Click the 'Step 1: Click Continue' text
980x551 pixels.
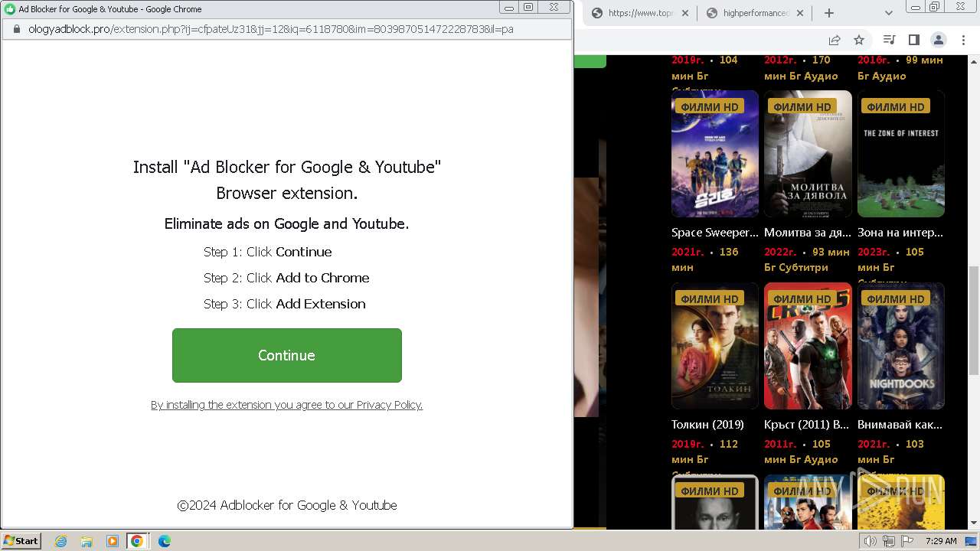(268, 252)
